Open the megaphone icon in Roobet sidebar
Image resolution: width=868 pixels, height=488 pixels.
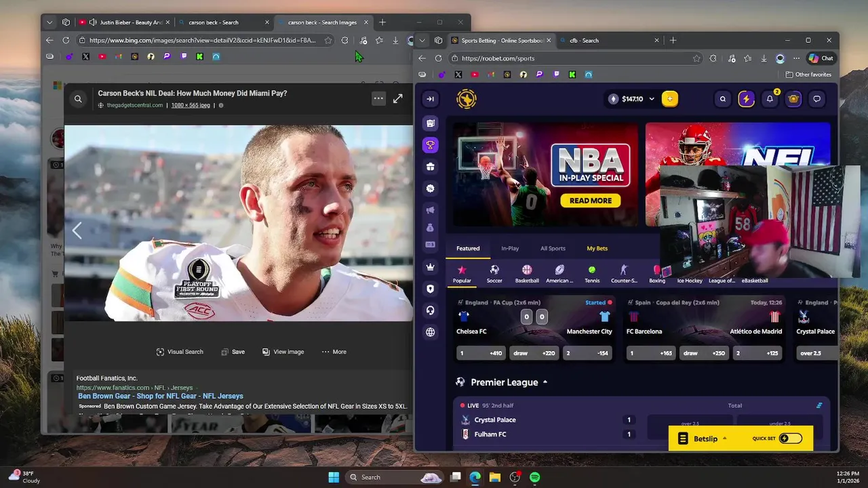430,210
